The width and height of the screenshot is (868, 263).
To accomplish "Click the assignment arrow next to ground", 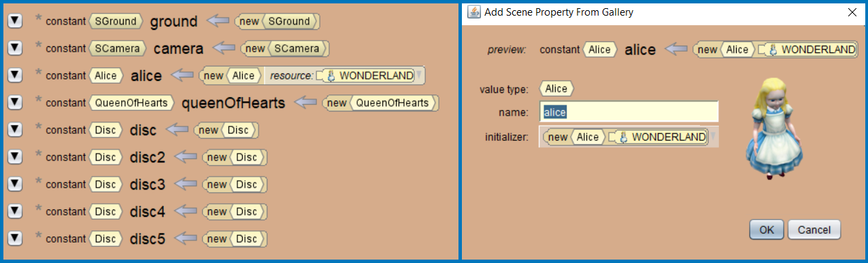I will pos(218,21).
